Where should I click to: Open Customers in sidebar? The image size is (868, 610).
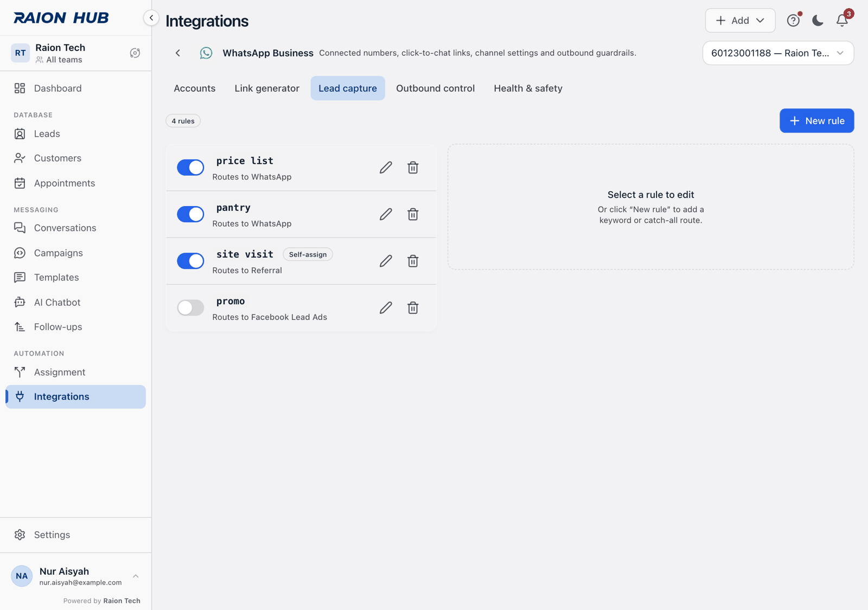pyautogui.click(x=75, y=158)
